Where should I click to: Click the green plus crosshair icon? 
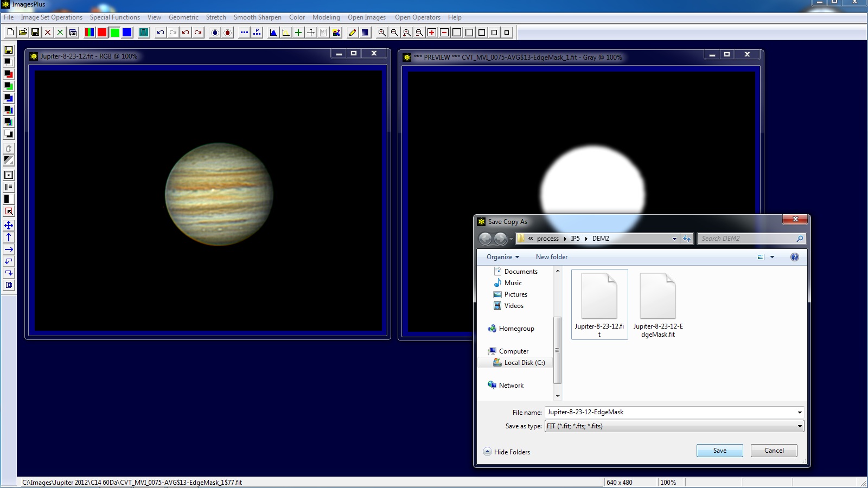pos(298,33)
